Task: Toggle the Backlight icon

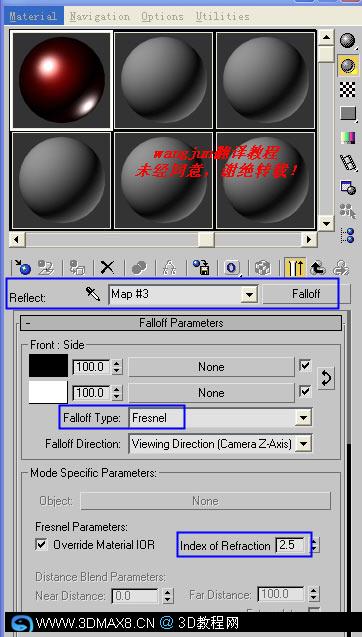Action: 347,65
